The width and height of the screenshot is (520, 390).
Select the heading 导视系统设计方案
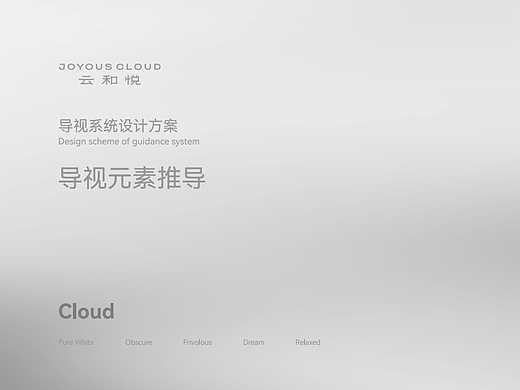118,126
